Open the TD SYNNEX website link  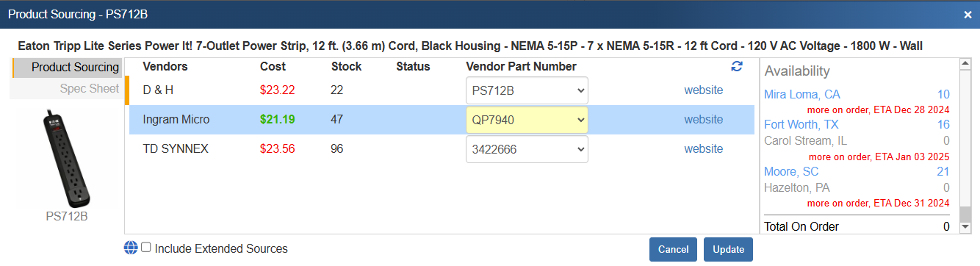703,149
